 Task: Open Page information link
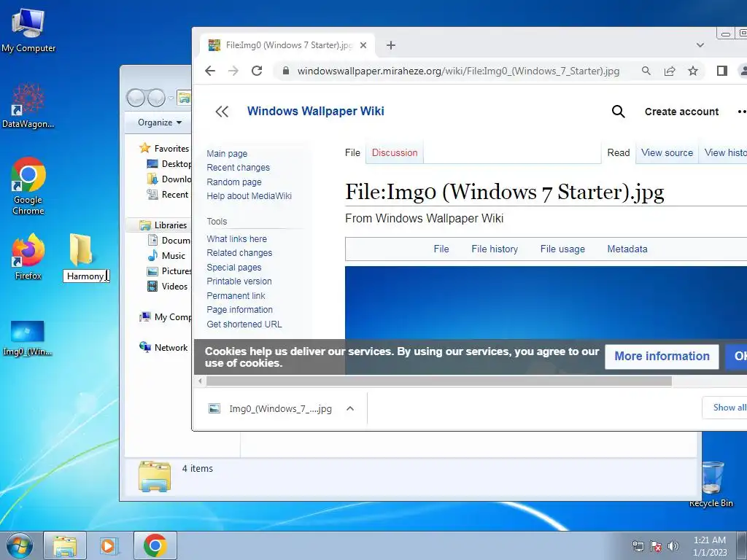pos(239,309)
